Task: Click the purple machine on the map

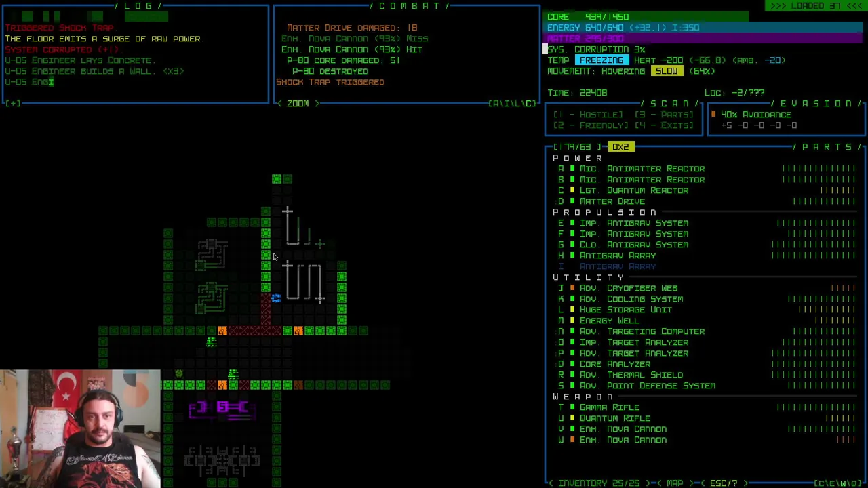Action: point(222,409)
